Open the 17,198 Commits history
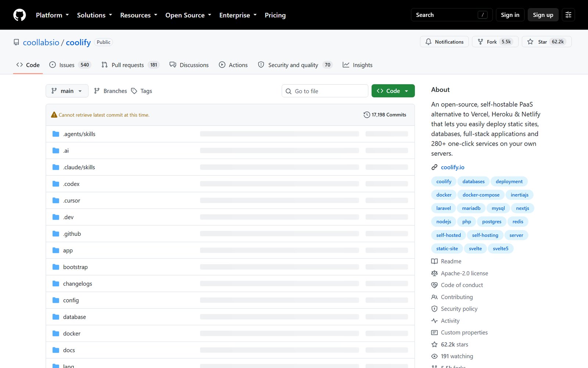The image size is (588, 368). [x=385, y=115]
